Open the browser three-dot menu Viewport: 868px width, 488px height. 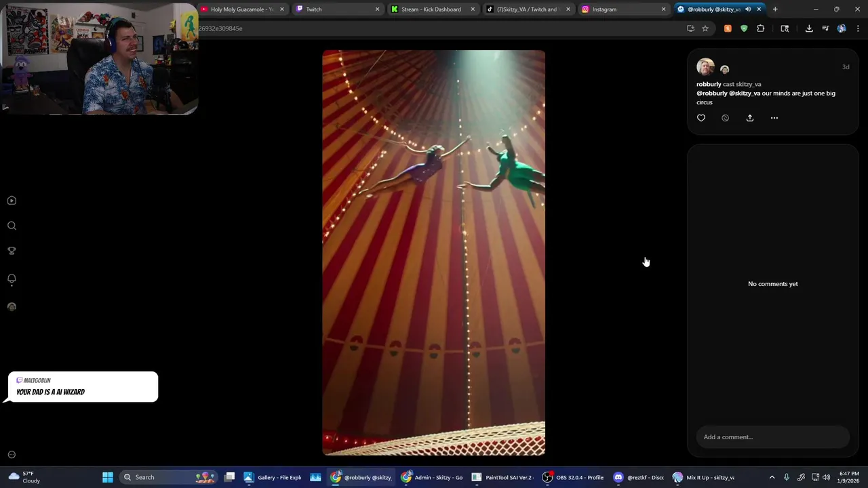coord(858,28)
